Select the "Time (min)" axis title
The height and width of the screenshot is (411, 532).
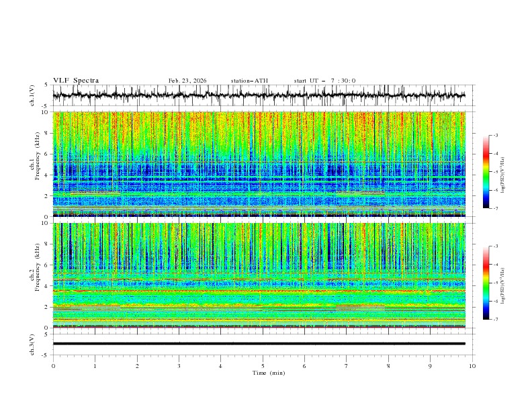(x=269, y=373)
